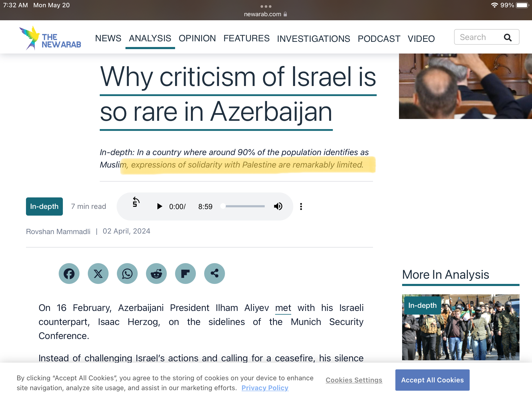
Task: Accept All Cookies
Action: pyautogui.click(x=432, y=380)
